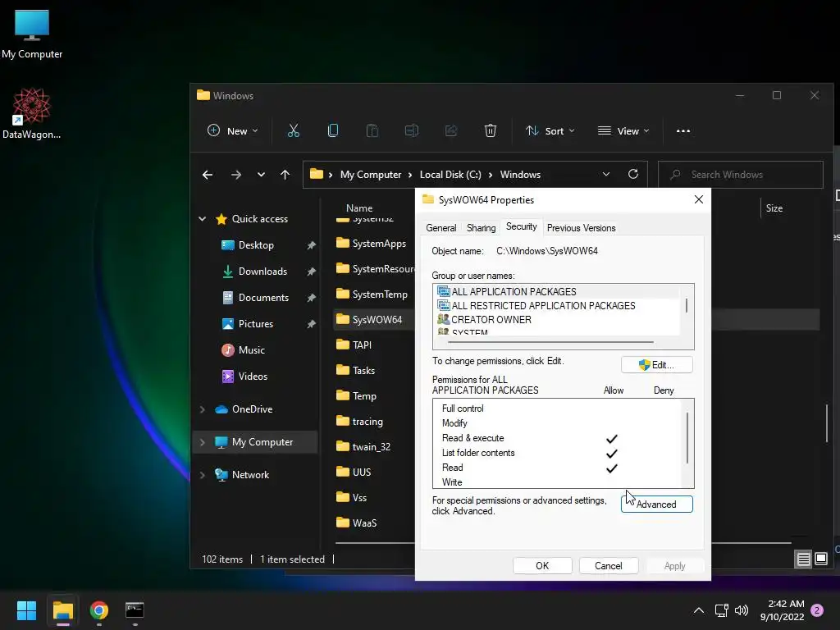
Task: Click the Edit permissions button
Action: [657, 365]
